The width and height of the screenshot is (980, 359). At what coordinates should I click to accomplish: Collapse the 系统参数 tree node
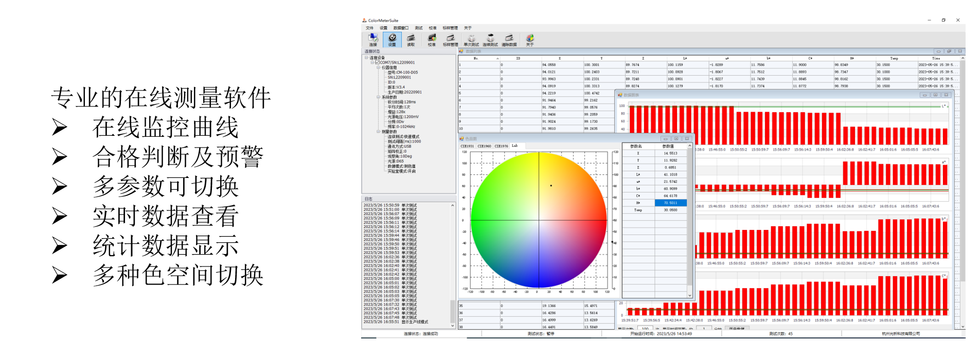(378, 97)
